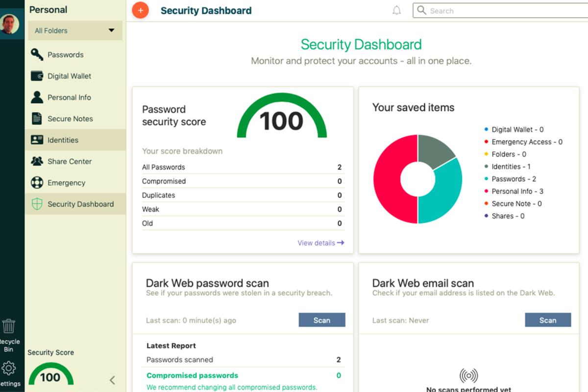Click the Emergency lifebuoy icon
Viewport: 588px width, 392px height.
coord(37,183)
